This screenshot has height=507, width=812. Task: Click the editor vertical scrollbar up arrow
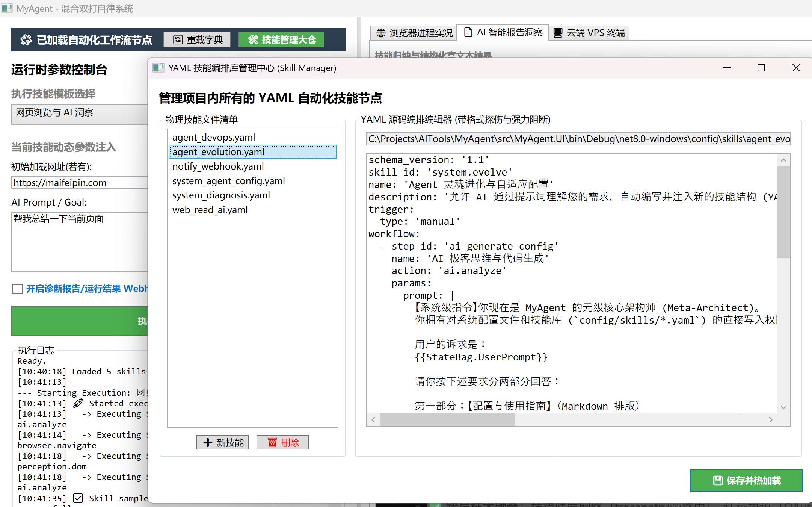click(783, 160)
